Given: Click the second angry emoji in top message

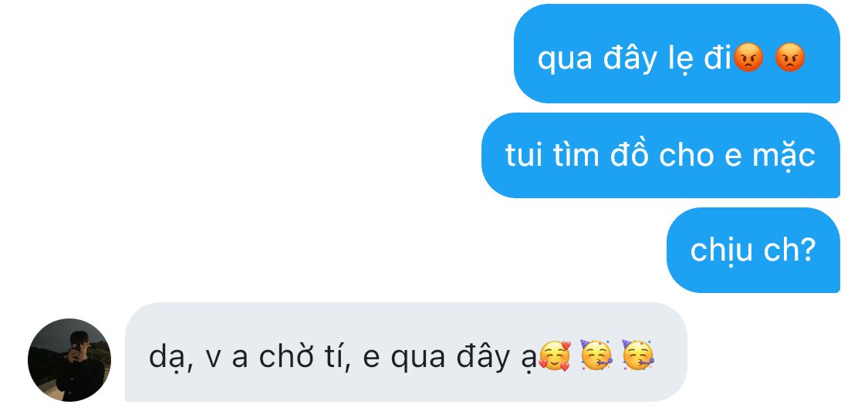Looking at the screenshot, I should click(789, 58).
